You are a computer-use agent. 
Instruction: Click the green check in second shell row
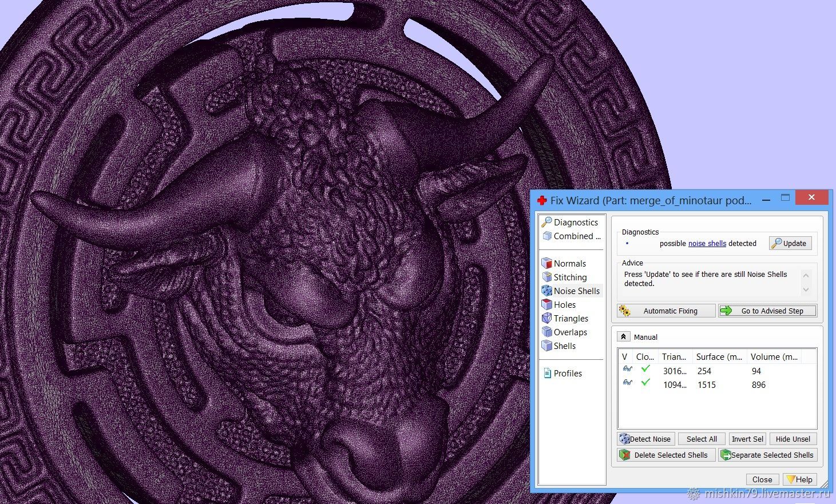645,383
